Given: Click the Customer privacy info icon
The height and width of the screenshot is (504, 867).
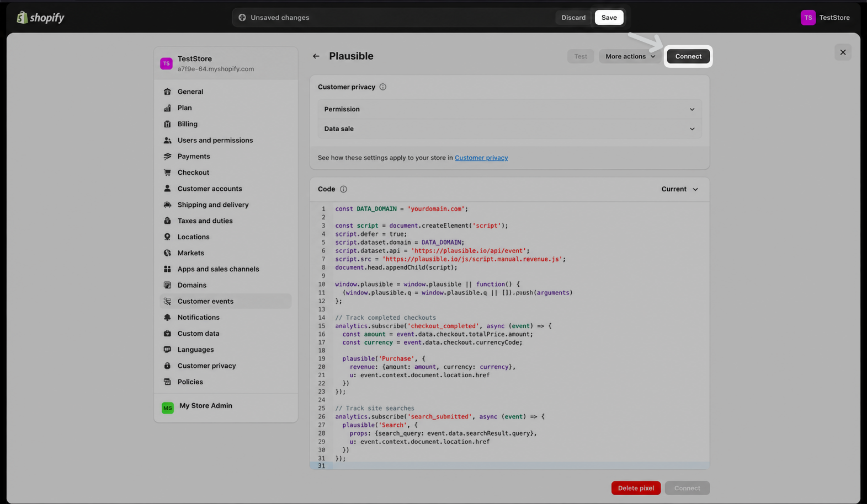Looking at the screenshot, I should pyautogui.click(x=382, y=87).
